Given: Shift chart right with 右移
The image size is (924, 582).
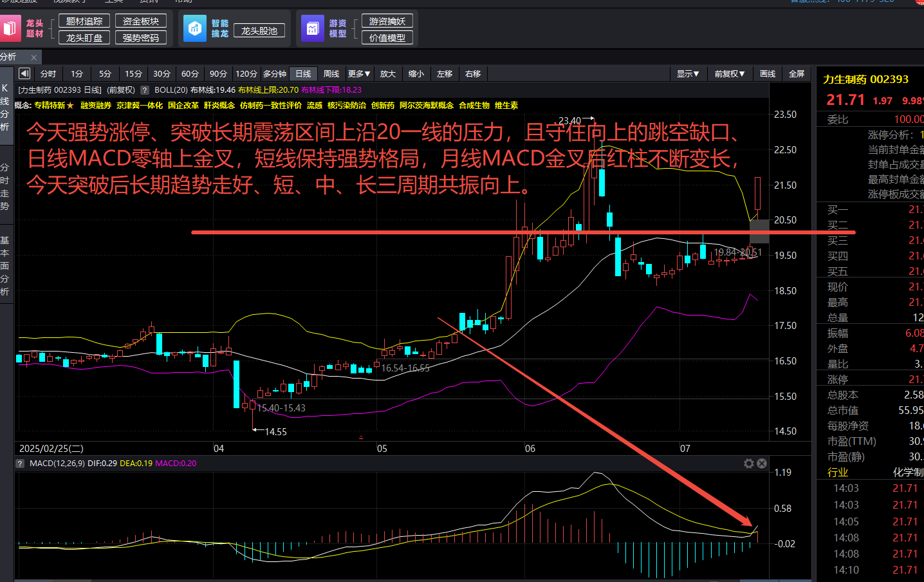Looking at the screenshot, I should [x=473, y=73].
